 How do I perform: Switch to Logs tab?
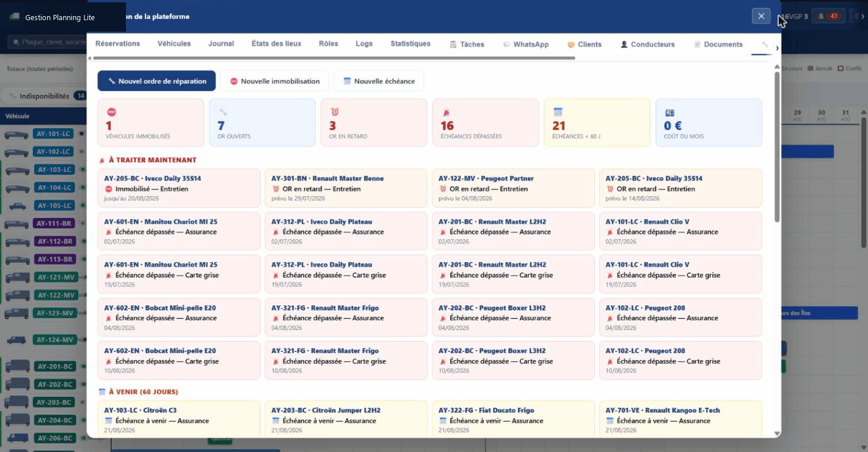point(364,44)
